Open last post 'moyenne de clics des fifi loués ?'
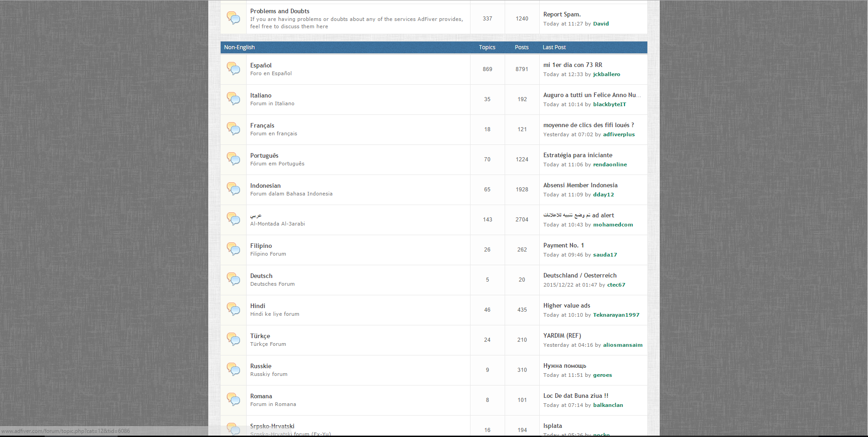Viewport: 868px width, 437px height. point(589,125)
